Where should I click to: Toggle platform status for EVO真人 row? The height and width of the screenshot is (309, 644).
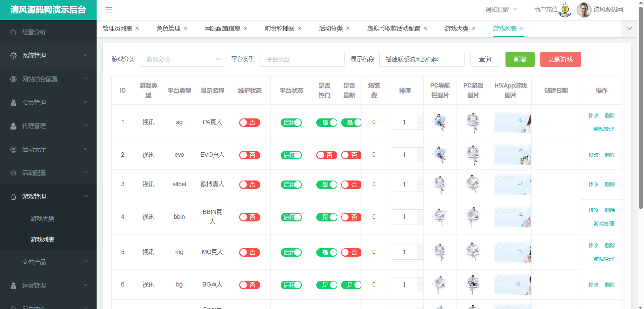pyautogui.click(x=291, y=155)
